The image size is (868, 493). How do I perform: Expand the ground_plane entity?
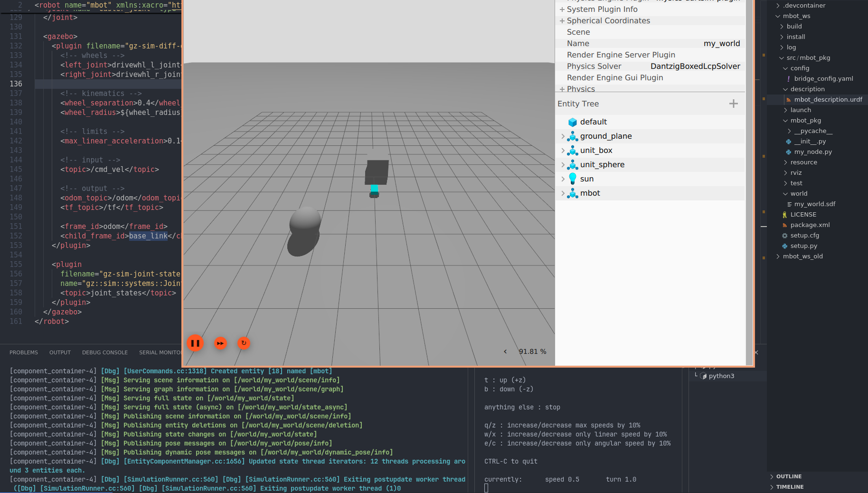pos(563,136)
